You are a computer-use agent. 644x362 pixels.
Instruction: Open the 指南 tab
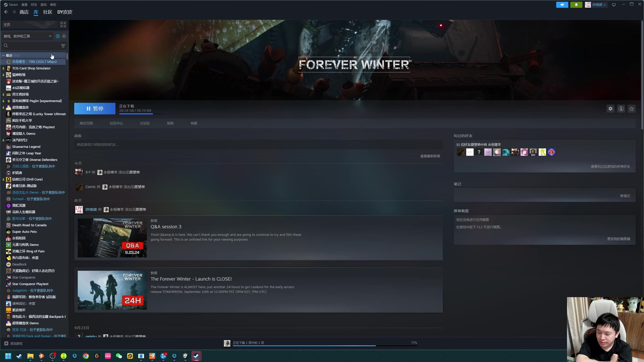pyautogui.click(x=170, y=123)
